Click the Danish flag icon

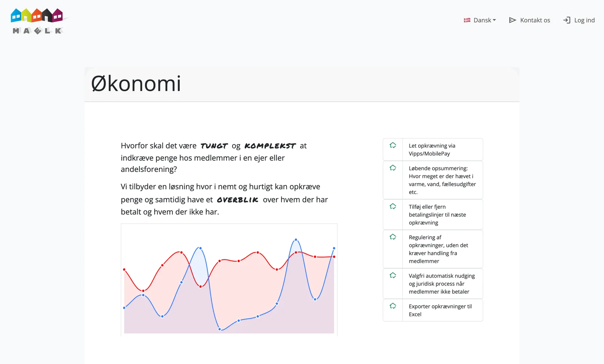point(467,20)
